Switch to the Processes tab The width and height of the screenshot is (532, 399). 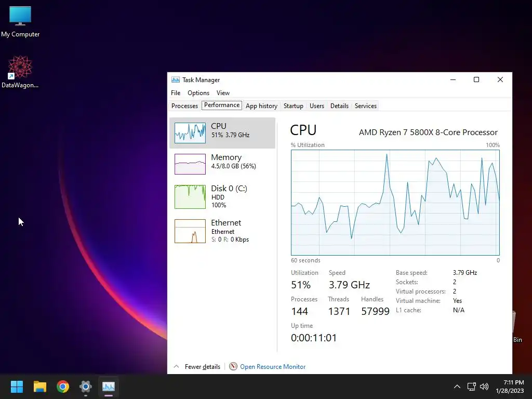pyautogui.click(x=184, y=106)
